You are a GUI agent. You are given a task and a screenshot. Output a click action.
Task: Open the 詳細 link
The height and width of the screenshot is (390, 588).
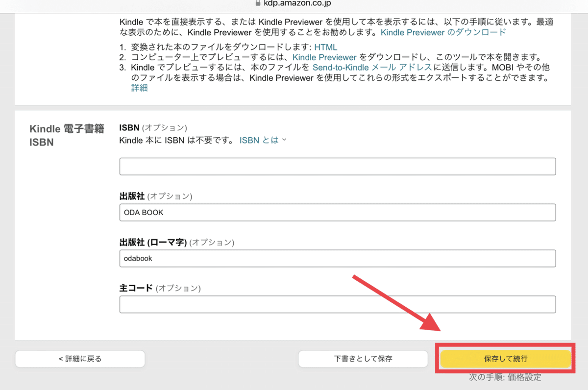[139, 88]
